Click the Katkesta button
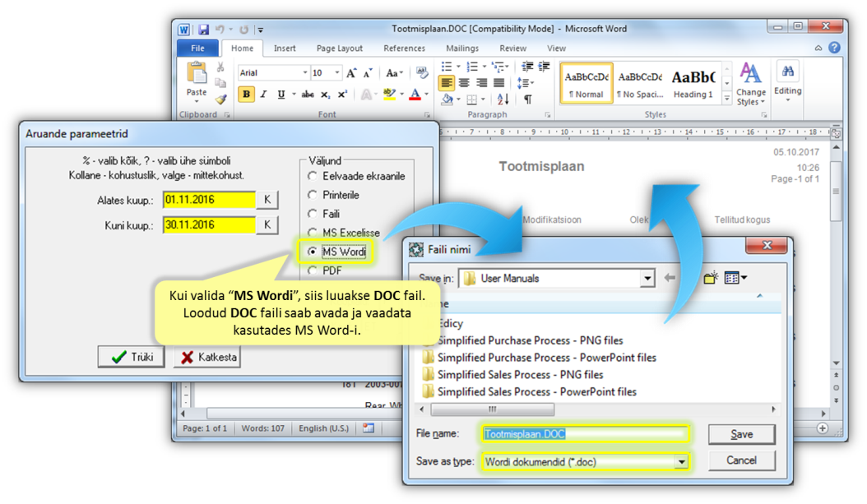The image size is (867, 504). pyautogui.click(x=207, y=357)
